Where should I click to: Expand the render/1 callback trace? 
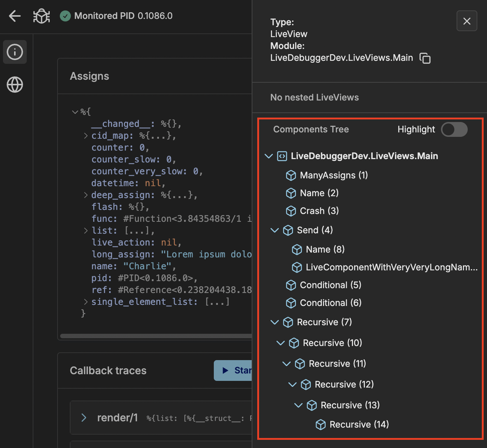(x=84, y=418)
